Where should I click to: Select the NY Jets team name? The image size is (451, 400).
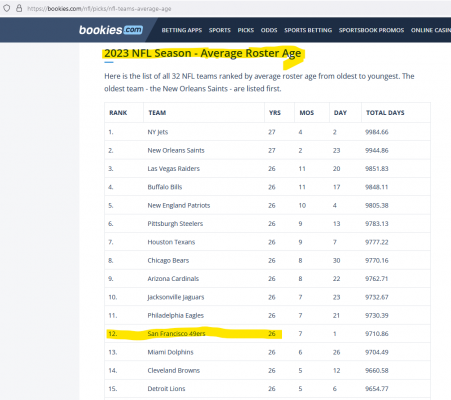pyautogui.click(x=158, y=132)
